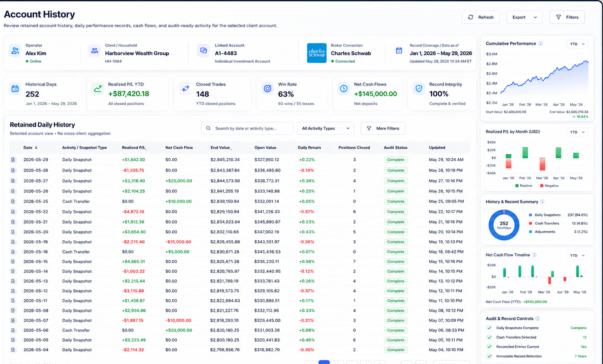Click the Client / Household people icon
The image size is (603, 364).
click(x=94, y=51)
